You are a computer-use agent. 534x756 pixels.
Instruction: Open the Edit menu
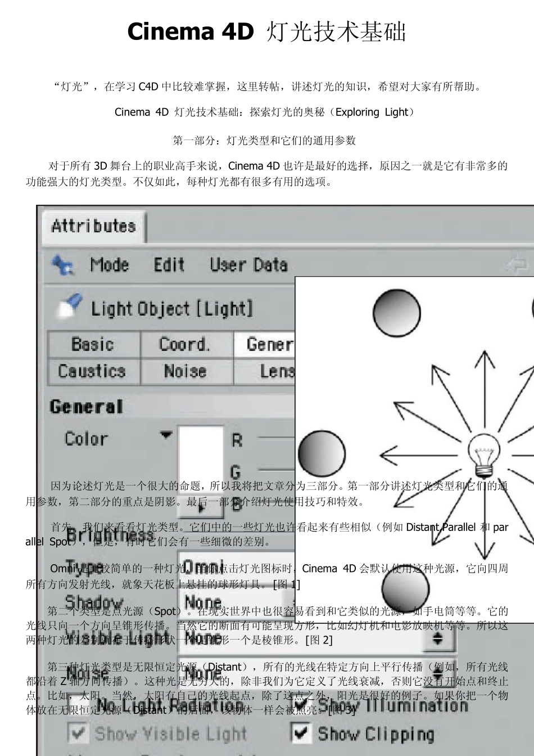[x=169, y=264]
